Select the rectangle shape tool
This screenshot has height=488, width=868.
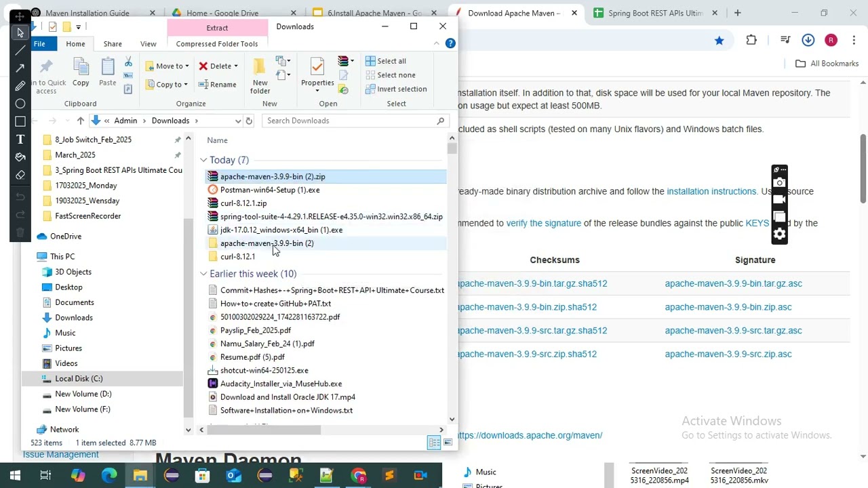point(20,121)
